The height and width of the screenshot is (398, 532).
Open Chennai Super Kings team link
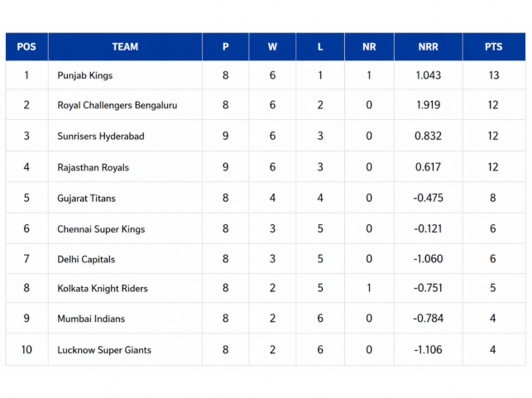click(x=101, y=229)
